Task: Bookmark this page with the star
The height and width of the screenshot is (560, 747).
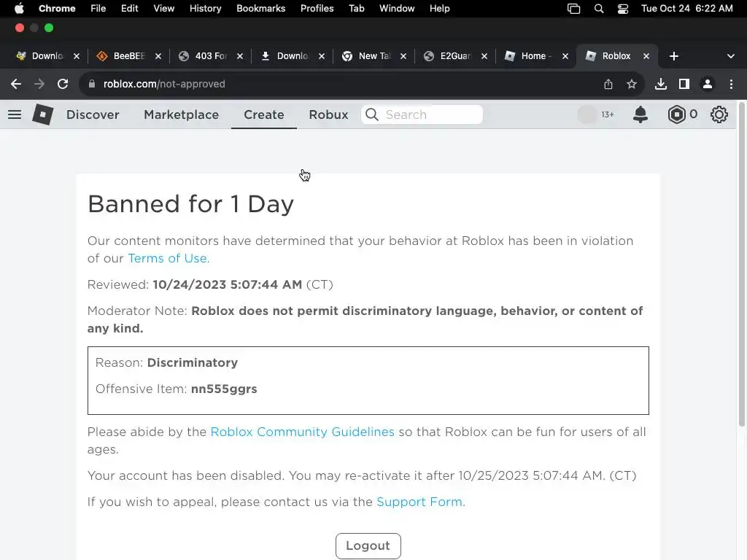Action: [632, 85]
